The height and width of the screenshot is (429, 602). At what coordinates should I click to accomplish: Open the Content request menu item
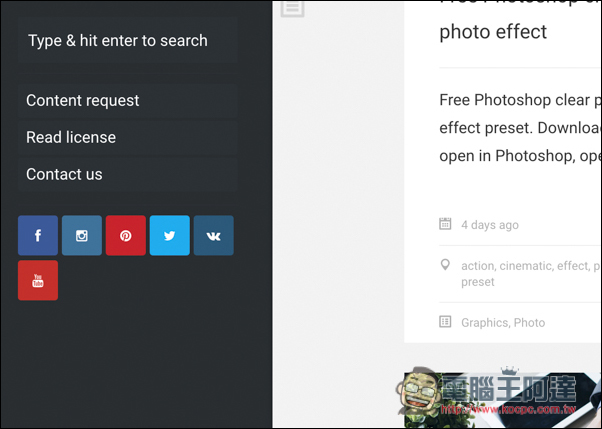point(127,101)
